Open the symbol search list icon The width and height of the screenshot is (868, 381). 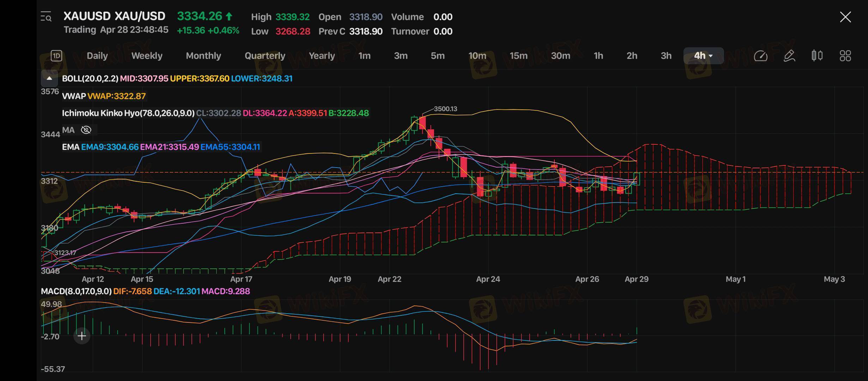click(46, 17)
